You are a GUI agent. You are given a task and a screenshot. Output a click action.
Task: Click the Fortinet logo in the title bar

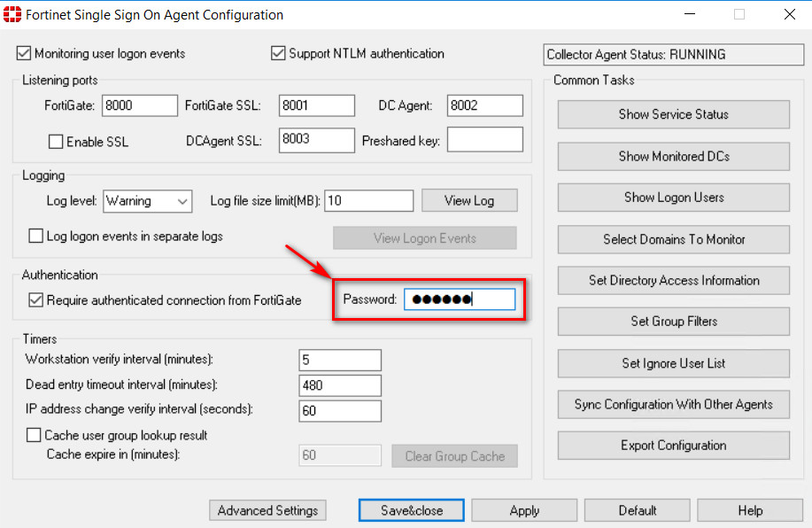tap(16, 14)
